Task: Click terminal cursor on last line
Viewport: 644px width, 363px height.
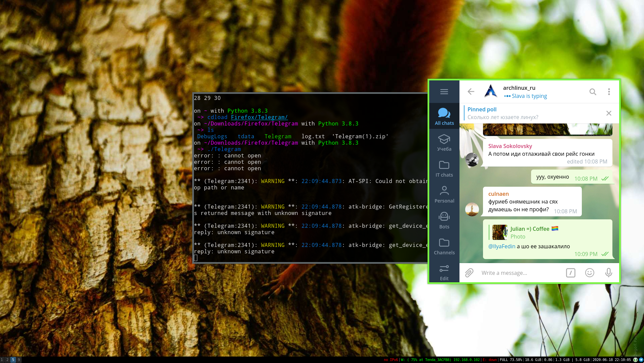Action: (x=196, y=258)
